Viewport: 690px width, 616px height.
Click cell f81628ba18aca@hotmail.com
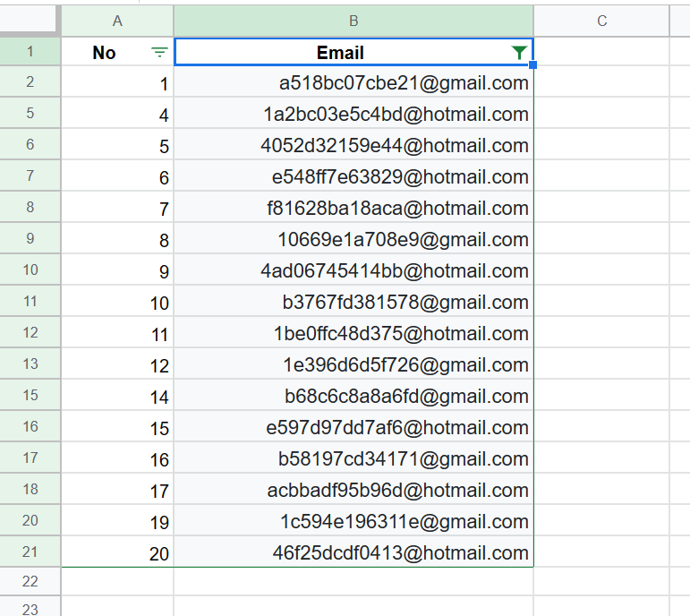(354, 207)
